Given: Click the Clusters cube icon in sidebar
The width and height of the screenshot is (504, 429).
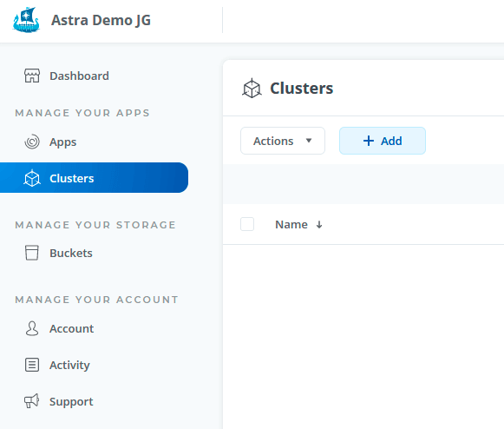Looking at the screenshot, I should [32, 178].
